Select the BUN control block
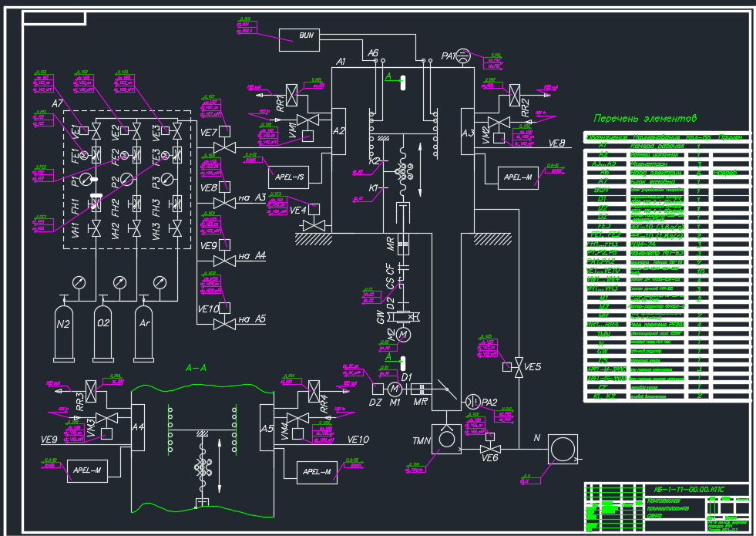Screen dimensions: 756x536 299,39
